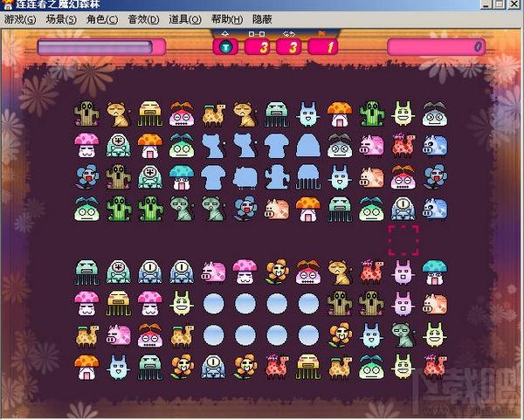Select the orange flower tile in seventh row

click(340, 335)
